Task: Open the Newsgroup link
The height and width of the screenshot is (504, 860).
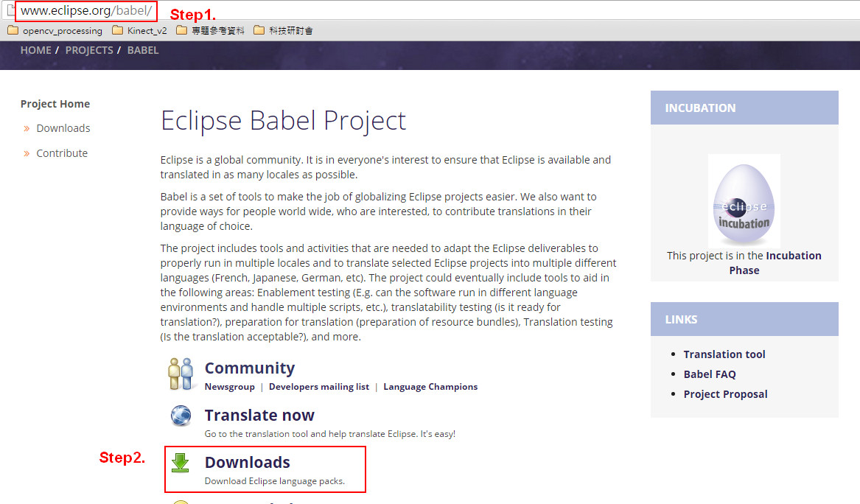Action: coord(230,387)
